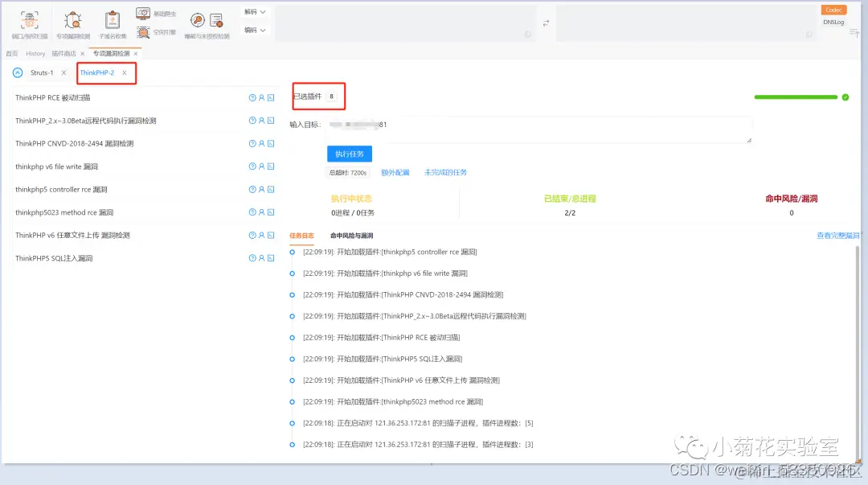
Task: Close the Struts-1 sub-tab
Action: [63, 72]
